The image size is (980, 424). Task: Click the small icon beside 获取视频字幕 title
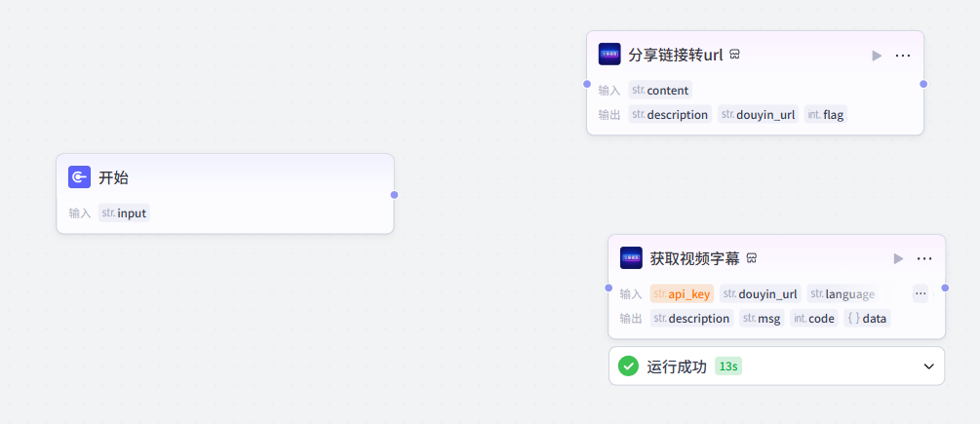pos(752,258)
